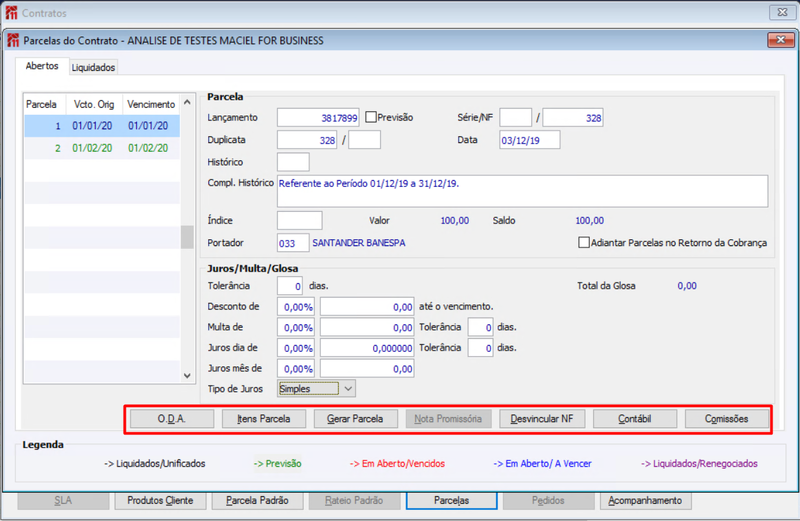Viewport: 800px width, 521px height.
Task: Click the O.D.A. button
Action: click(171, 419)
